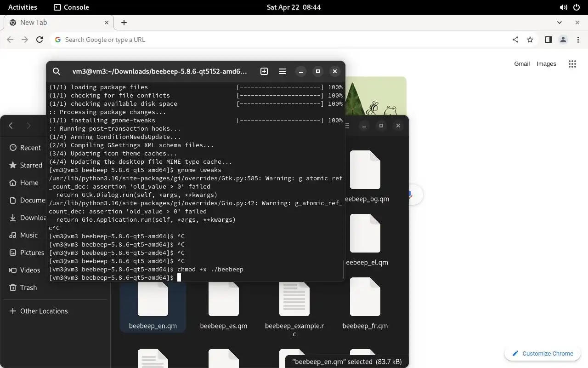Image resolution: width=588 pixels, height=368 pixels.
Task: Open a new terminal tab with plus icon
Action: tap(264, 71)
